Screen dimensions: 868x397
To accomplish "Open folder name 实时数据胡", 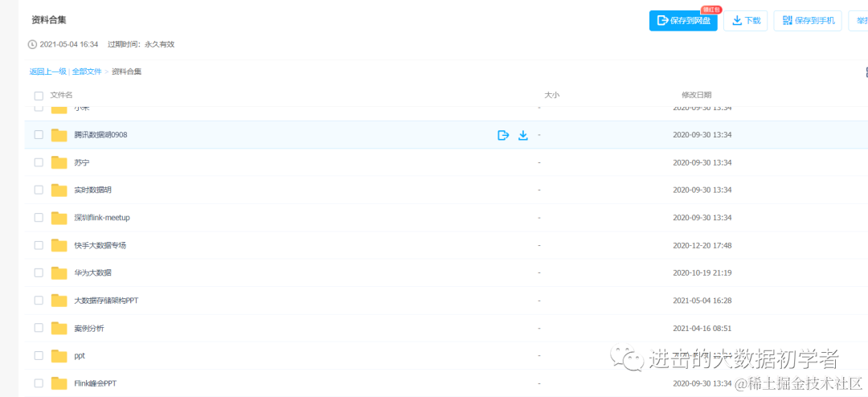I will 93,190.
